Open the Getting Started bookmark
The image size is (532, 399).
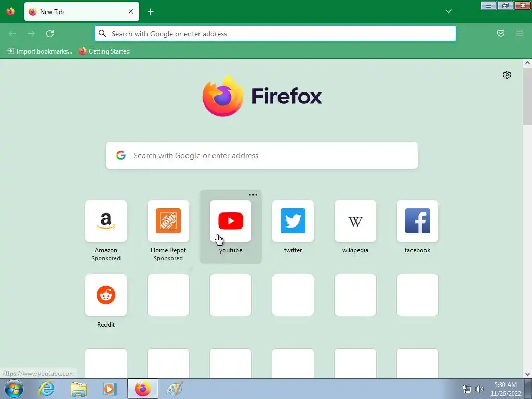click(104, 51)
